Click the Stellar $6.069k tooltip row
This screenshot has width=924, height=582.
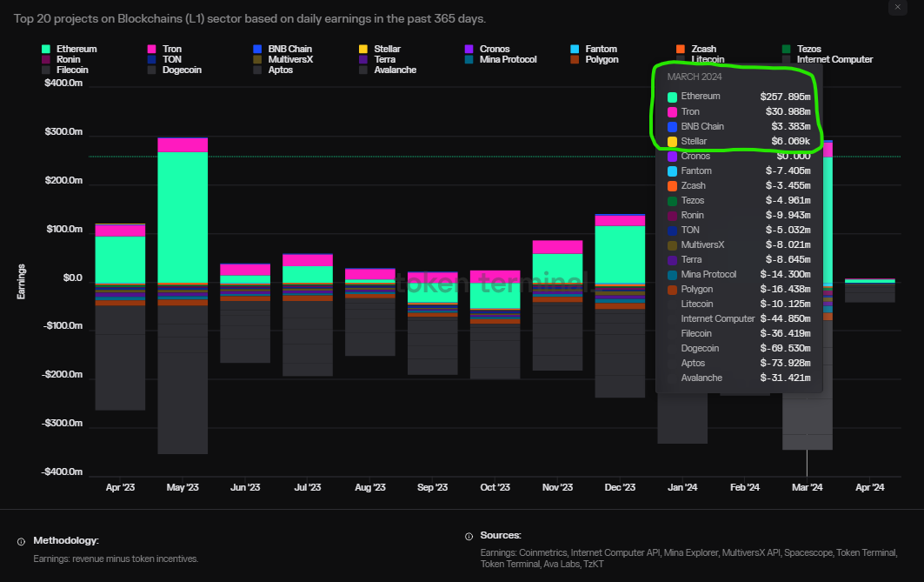(x=739, y=142)
